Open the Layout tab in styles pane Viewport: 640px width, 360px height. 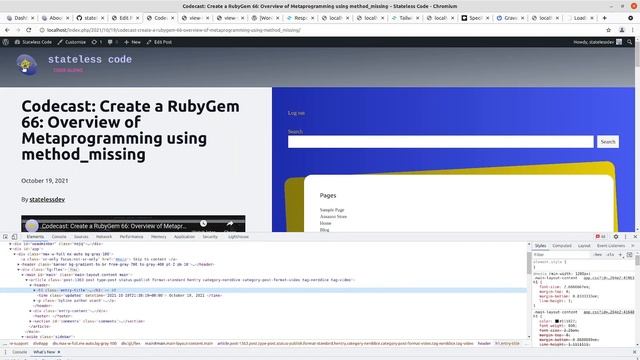(x=584, y=246)
